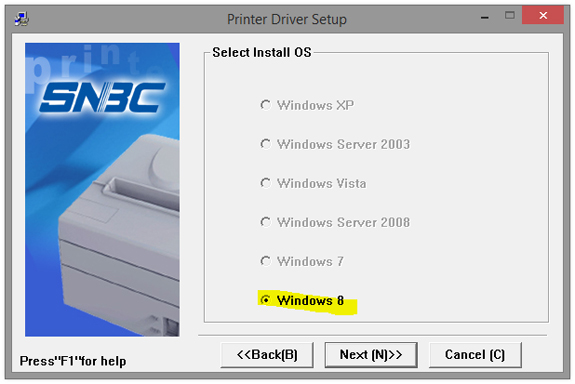The width and height of the screenshot is (575, 384).
Task: Click the Press F1 for help text
Action: pos(73,361)
